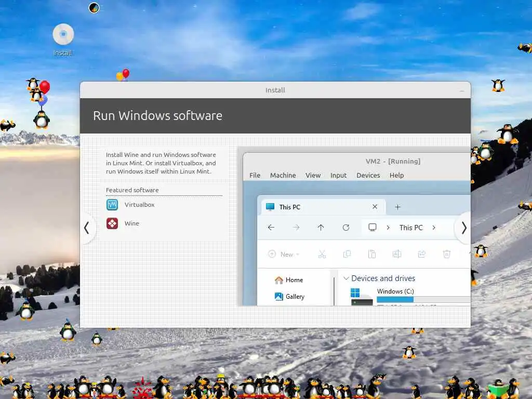532x399 pixels.
Task: Collapse the Devices and drives group chevron
Action: (x=346, y=278)
